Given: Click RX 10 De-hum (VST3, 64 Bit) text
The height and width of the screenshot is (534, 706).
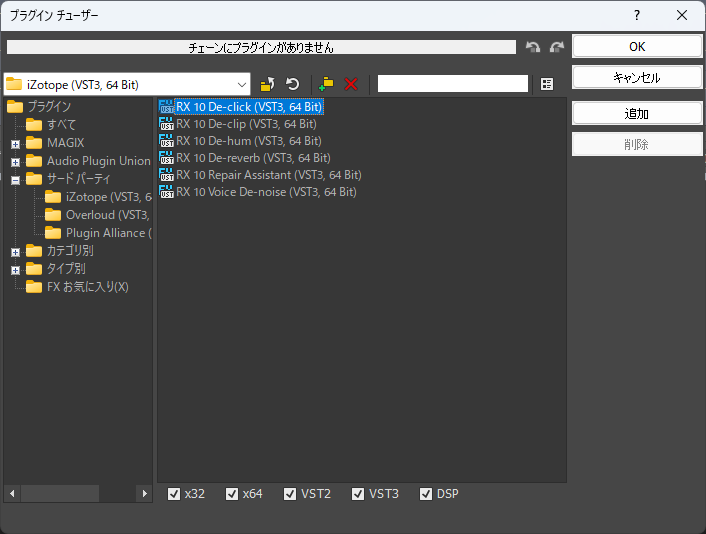Looking at the screenshot, I should [x=249, y=141].
